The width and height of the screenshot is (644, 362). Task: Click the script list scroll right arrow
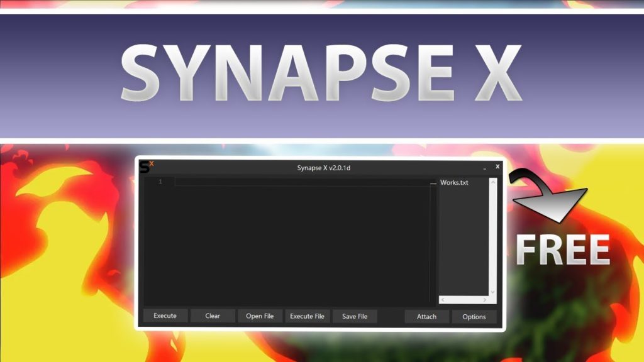tap(485, 300)
